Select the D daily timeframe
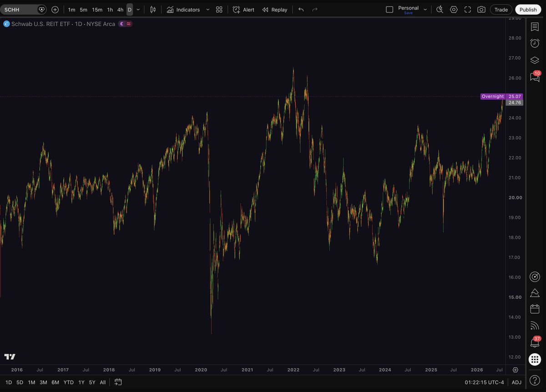Image resolution: width=546 pixels, height=392 pixels. coord(130,10)
